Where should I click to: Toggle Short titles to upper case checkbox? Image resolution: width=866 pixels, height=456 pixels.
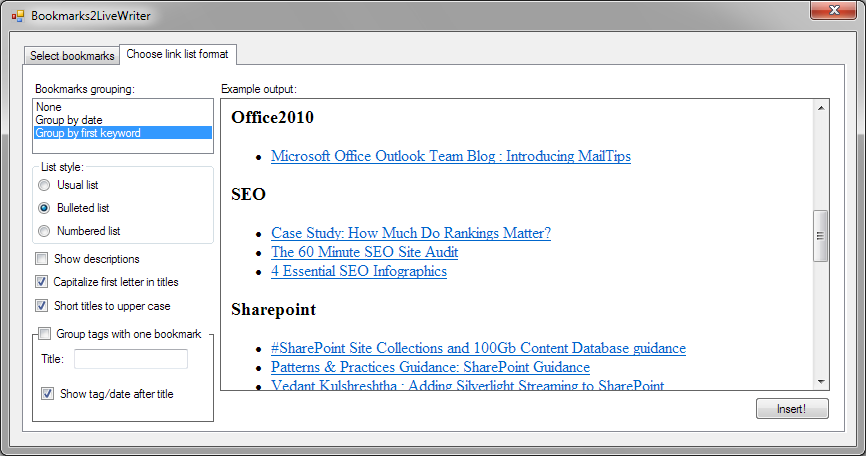41,306
